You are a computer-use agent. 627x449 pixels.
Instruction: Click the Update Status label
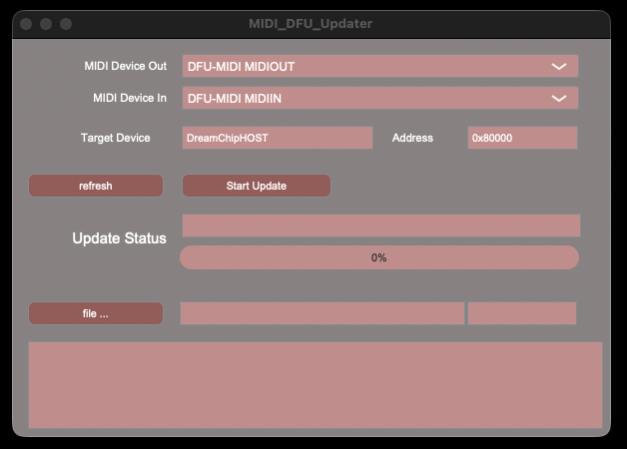click(x=119, y=239)
